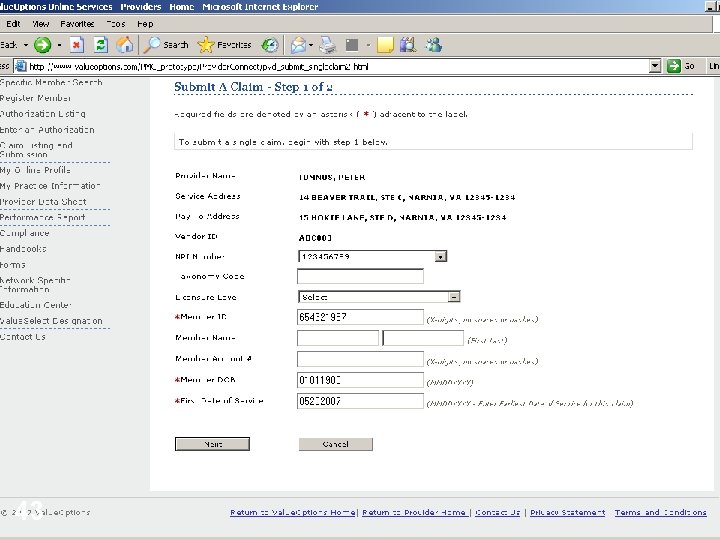This screenshot has height=540, width=720.
Task: Click the Member Account # field
Action: click(x=360, y=359)
